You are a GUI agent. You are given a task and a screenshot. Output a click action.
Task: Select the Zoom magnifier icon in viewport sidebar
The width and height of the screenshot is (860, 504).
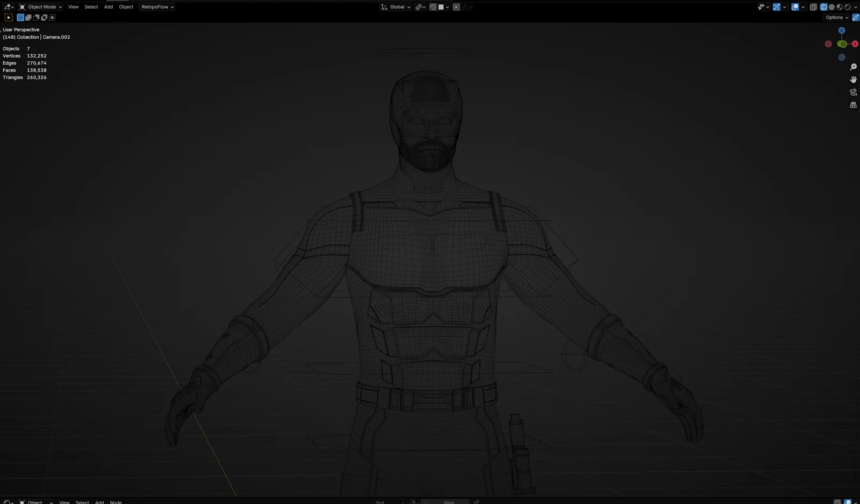pyautogui.click(x=853, y=66)
